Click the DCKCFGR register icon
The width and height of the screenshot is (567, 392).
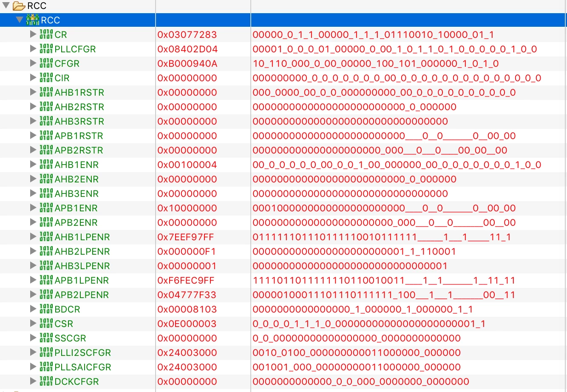coord(46,381)
